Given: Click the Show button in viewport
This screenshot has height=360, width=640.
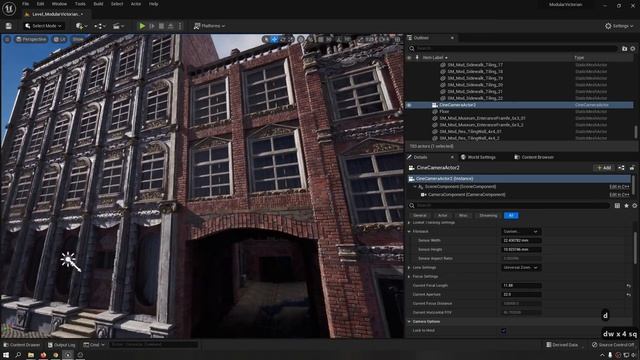Looking at the screenshot, I should click(78, 39).
